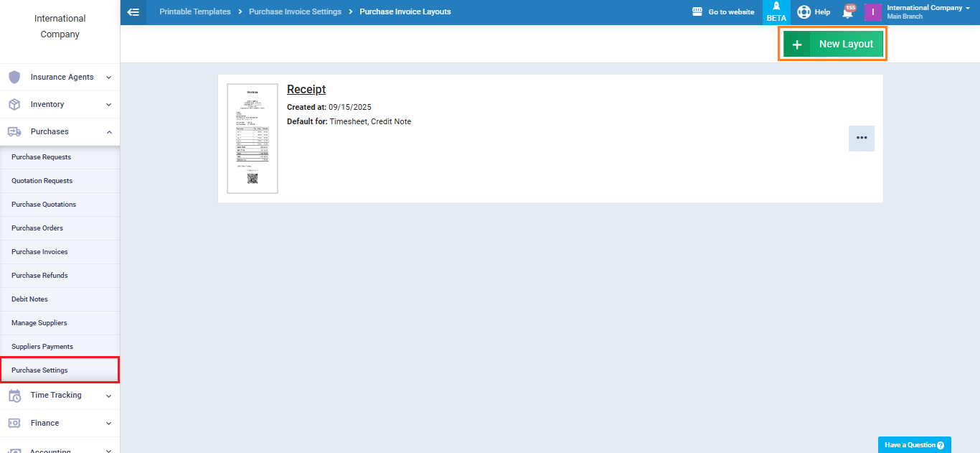Image resolution: width=980 pixels, height=453 pixels.
Task: Click the purple user avatar icon
Action: [872, 12]
